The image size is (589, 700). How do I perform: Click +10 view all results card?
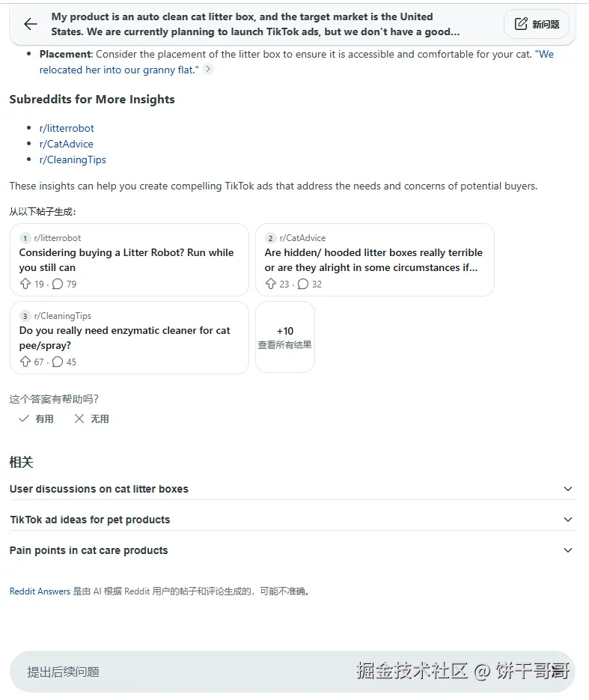[285, 337]
